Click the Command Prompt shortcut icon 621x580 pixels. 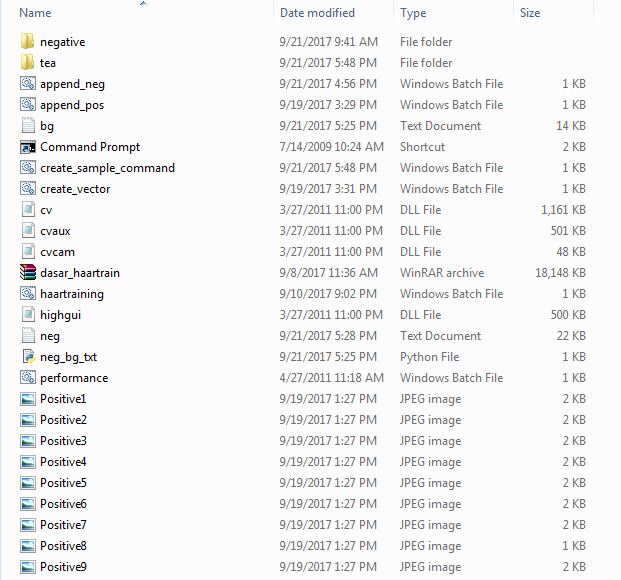pyautogui.click(x=28, y=147)
